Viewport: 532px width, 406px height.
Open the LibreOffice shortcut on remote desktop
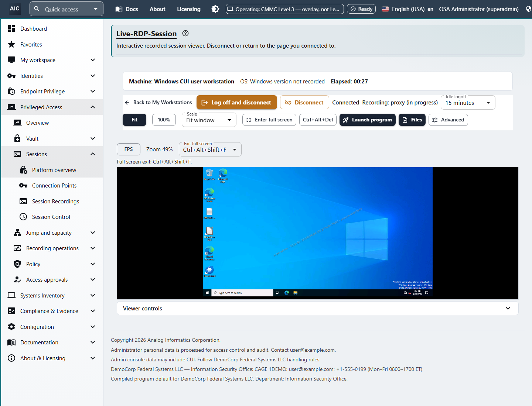tap(209, 233)
